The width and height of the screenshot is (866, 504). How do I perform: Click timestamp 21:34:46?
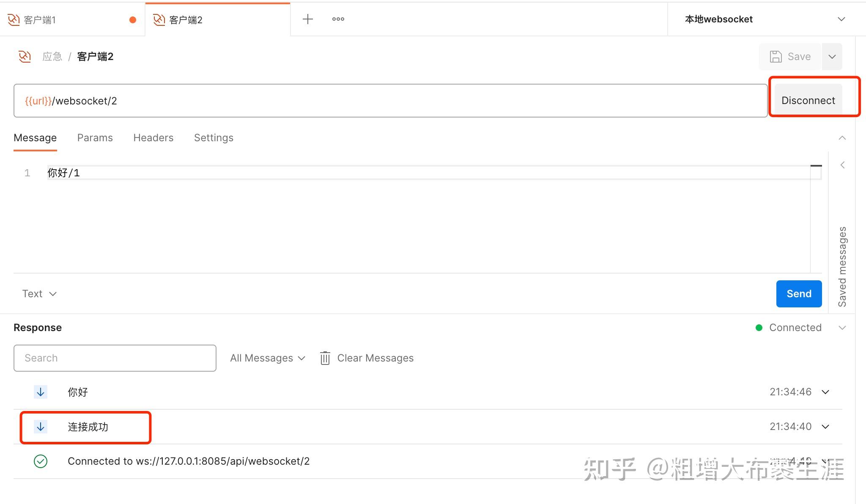pos(790,392)
